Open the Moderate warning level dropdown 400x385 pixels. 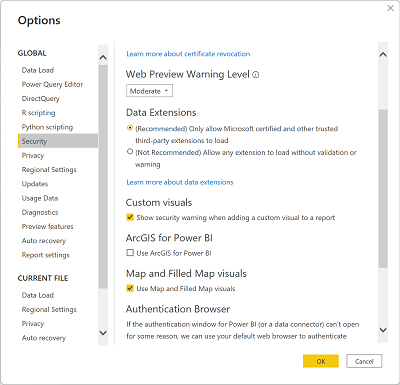tap(149, 91)
